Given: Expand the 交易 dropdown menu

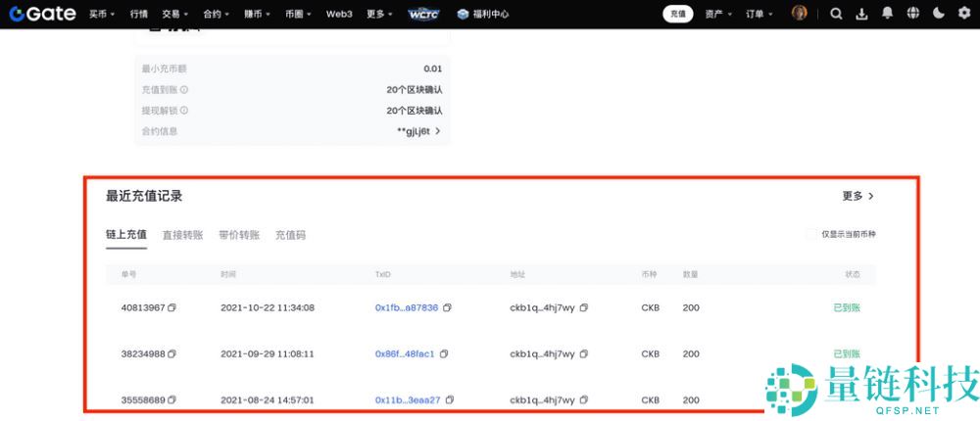Looking at the screenshot, I should click(175, 14).
